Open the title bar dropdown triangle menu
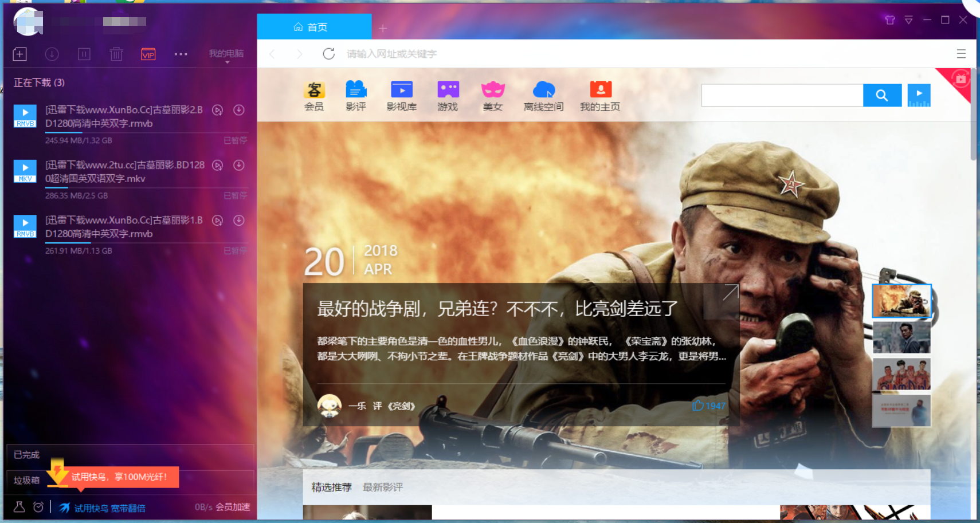The image size is (980, 523). click(x=909, y=20)
